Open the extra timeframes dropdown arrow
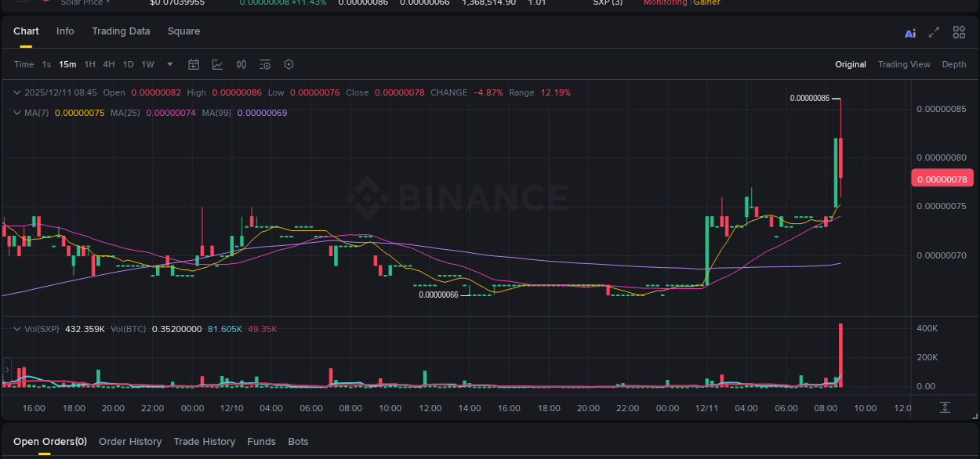 (x=169, y=64)
